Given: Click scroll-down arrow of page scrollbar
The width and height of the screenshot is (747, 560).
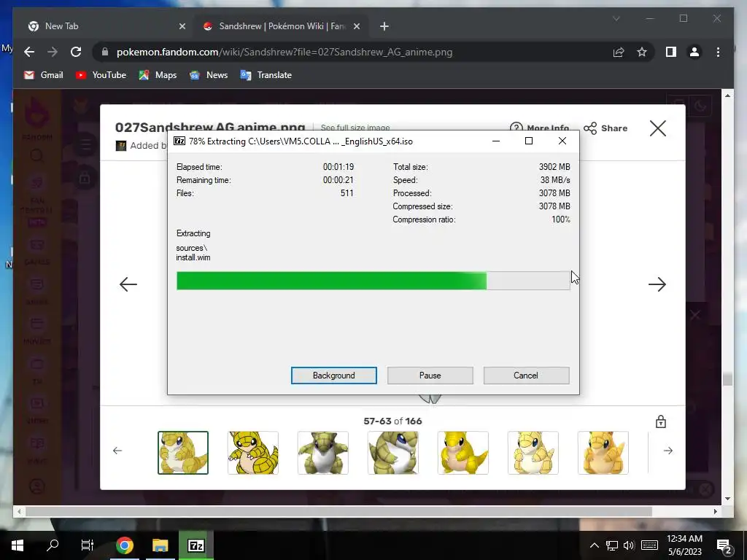Looking at the screenshot, I should tap(727, 499).
